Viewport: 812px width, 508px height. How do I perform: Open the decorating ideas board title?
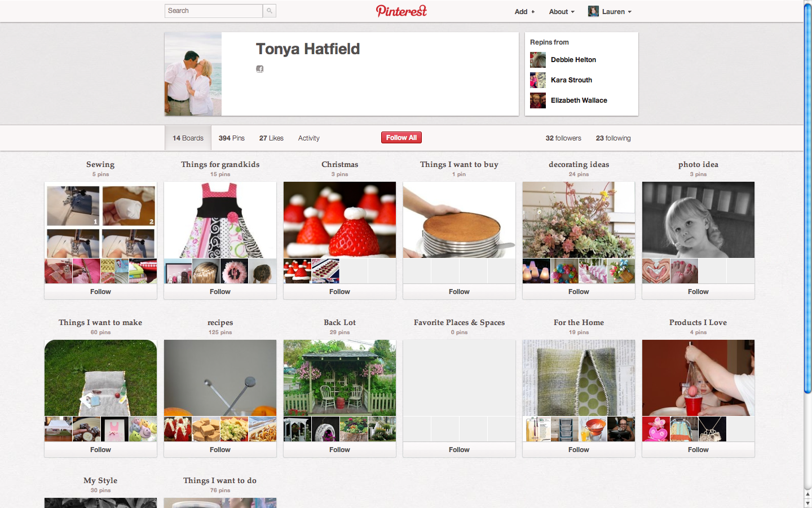point(579,164)
